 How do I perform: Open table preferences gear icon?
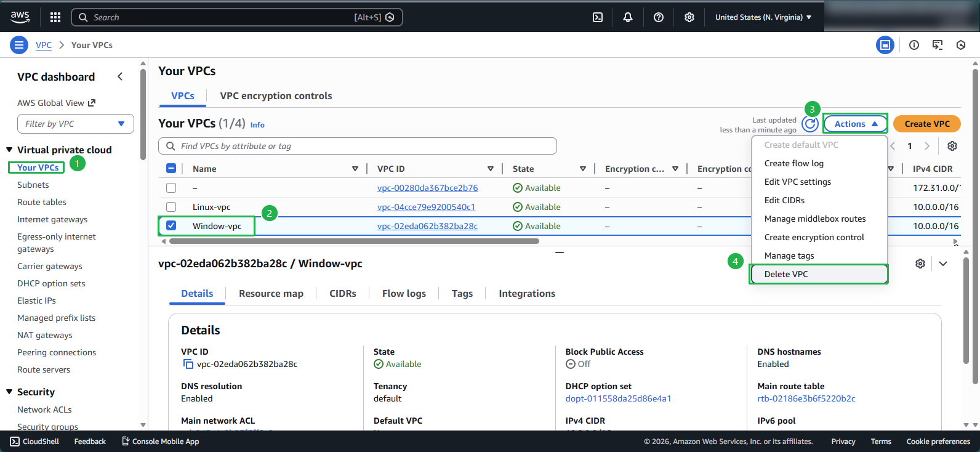point(952,146)
